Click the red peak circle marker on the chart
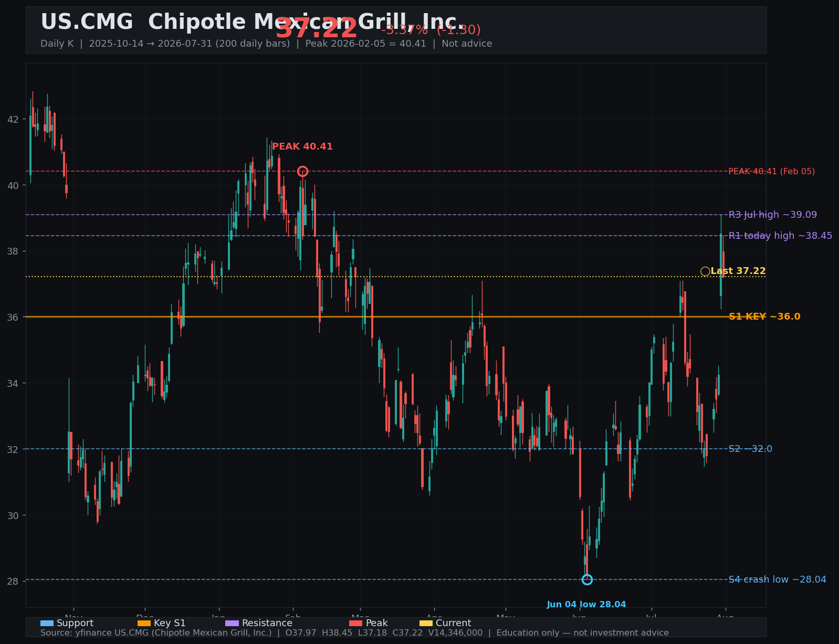The image size is (839, 644). (302, 171)
